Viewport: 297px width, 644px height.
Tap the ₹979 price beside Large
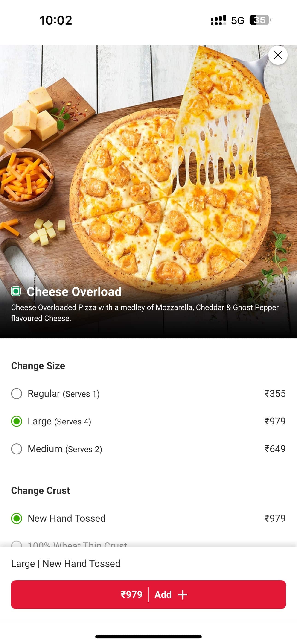[275, 421]
